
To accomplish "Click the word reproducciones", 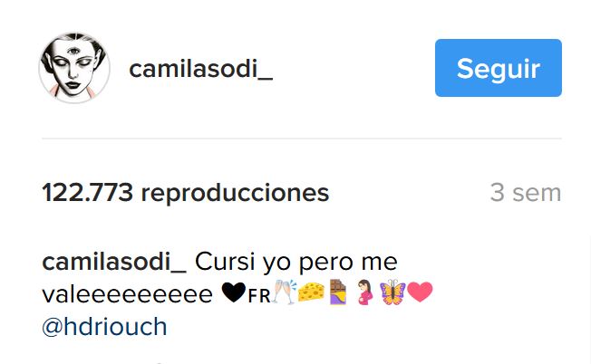I will (x=235, y=194).
